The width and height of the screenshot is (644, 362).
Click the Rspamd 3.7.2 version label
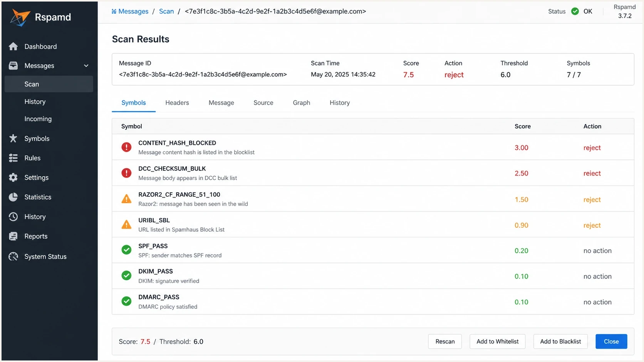[x=625, y=12]
